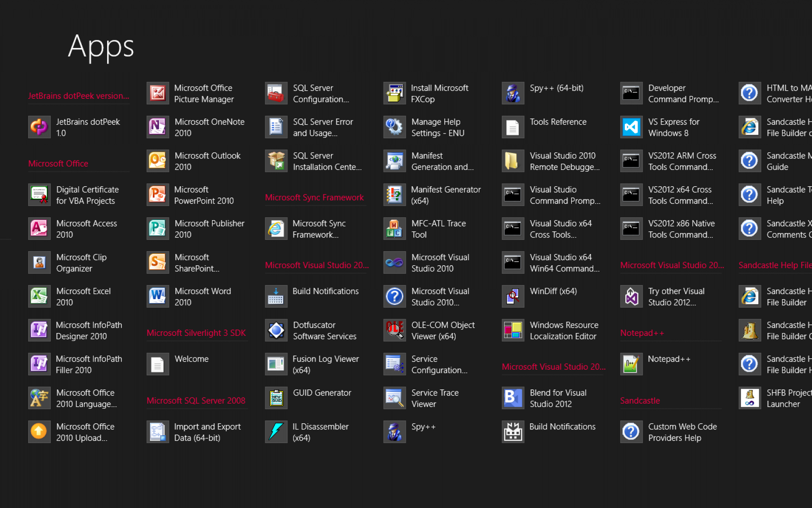Launch Blend for Visual Studio 2012 icon
812x508 pixels.
[x=513, y=398]
